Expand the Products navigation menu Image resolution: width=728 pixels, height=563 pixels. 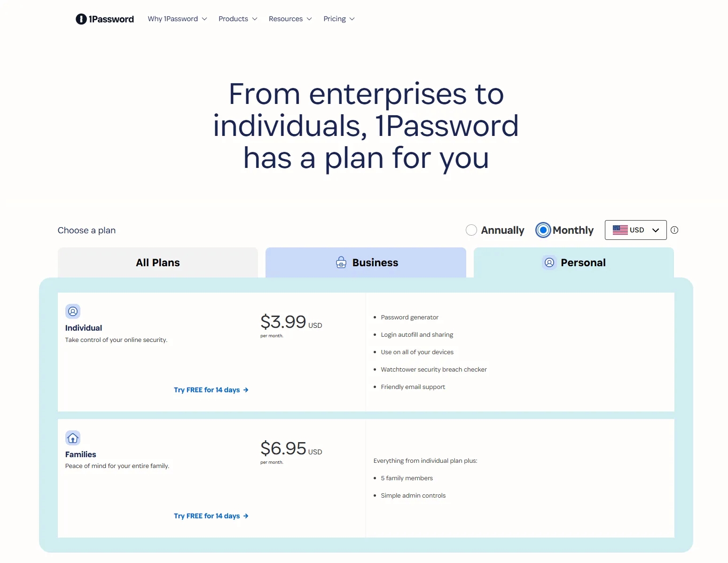[x=238, y=19]
